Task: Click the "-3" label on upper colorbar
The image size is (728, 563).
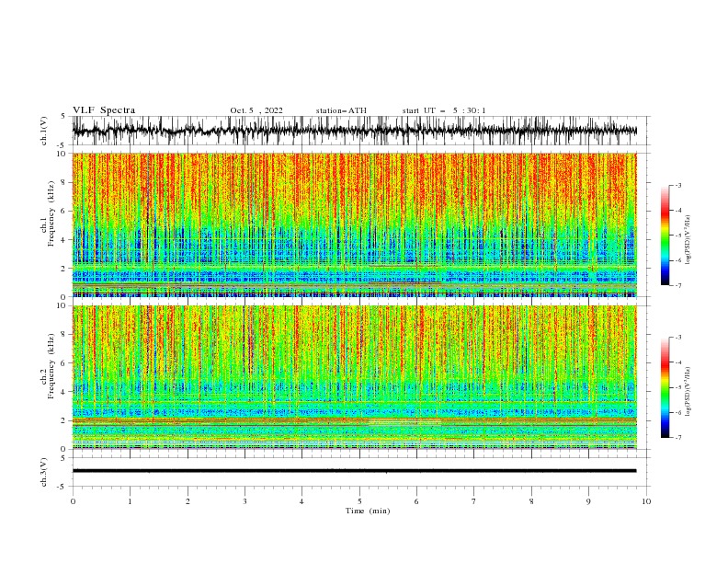Action: click(x=678, y=185)
